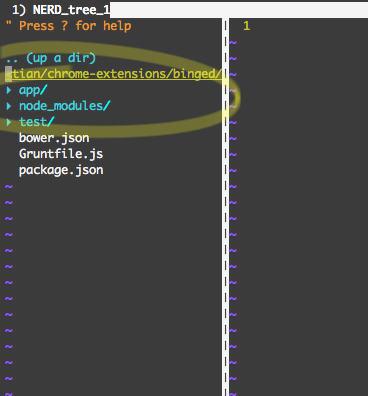Open Gruntfile.js from the file list
This screenshot has height=396, width=368.
pos(61,154)
